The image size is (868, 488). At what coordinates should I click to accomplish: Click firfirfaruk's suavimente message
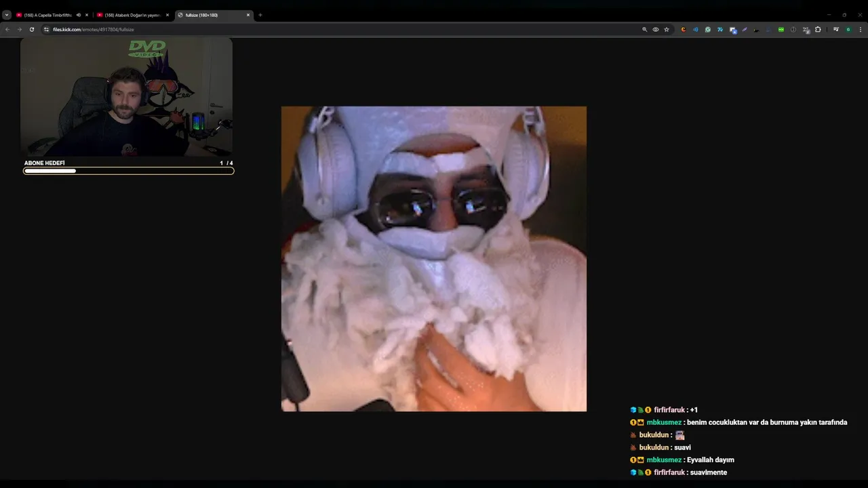coord(678,472)
